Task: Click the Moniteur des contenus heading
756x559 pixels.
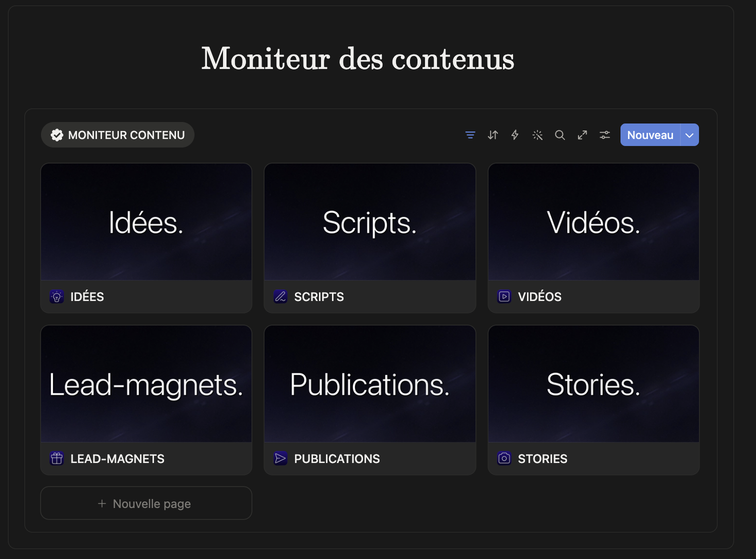Action: (x=358, y=58)
